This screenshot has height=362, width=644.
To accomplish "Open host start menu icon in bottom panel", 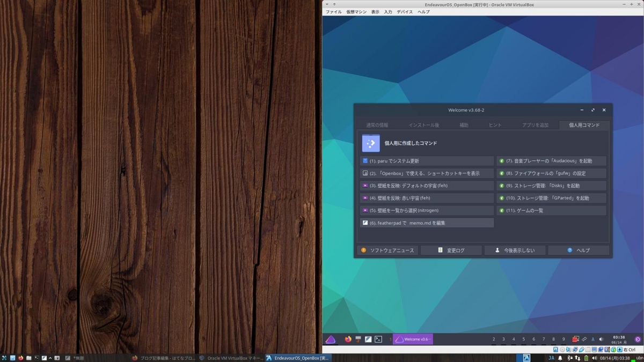I will coord(4,358).
